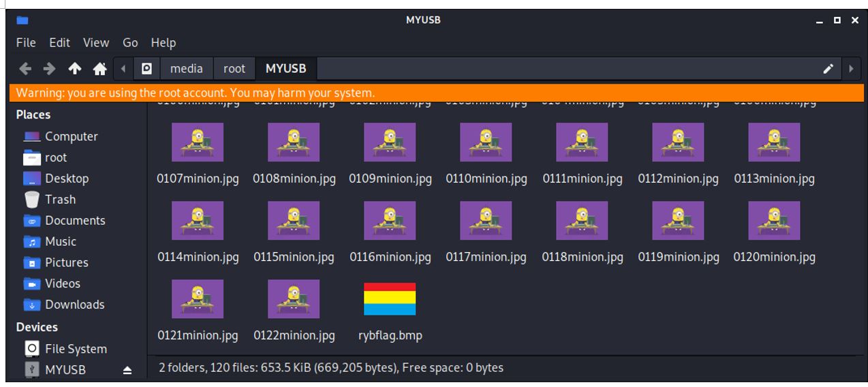Select the 0120minion.jpg thumbnail

coord(774,220)
